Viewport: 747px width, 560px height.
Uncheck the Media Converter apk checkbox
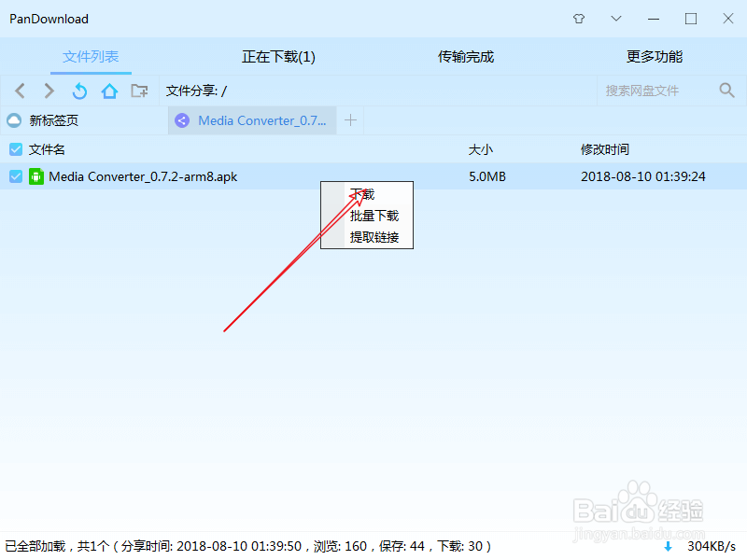16,176
